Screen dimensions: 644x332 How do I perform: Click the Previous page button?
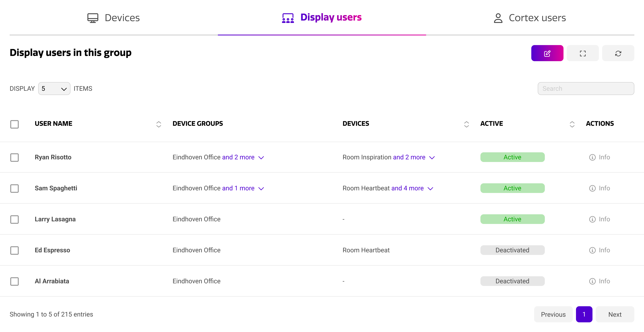click(553, 314)
